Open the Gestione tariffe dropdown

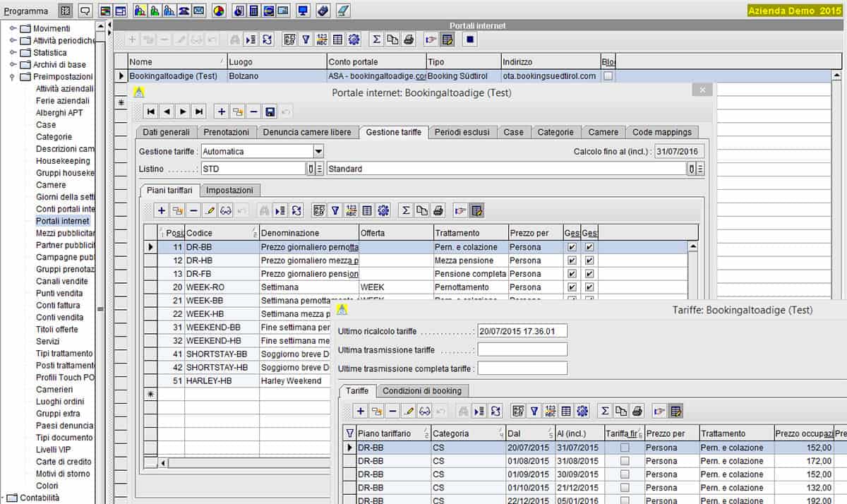point(318,151)
